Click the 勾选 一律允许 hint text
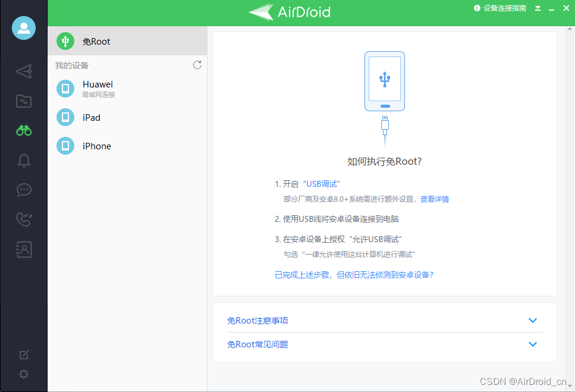 click(x=349, y=255)
